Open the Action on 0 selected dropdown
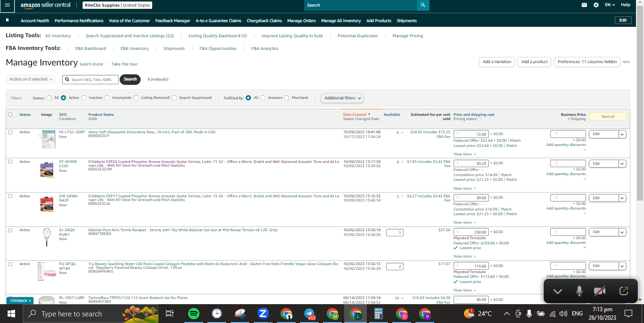This screenshot has width=644, height=323. click(x=31, y=80)
